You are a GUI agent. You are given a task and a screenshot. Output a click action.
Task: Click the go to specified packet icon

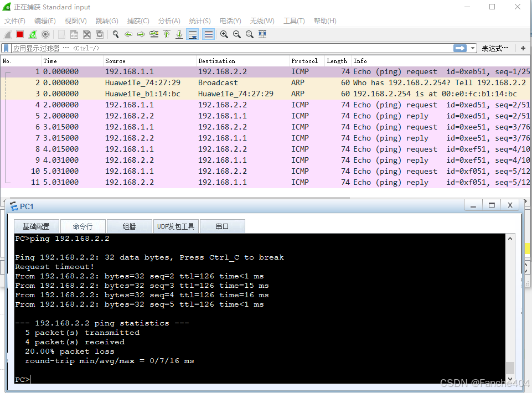154,34
